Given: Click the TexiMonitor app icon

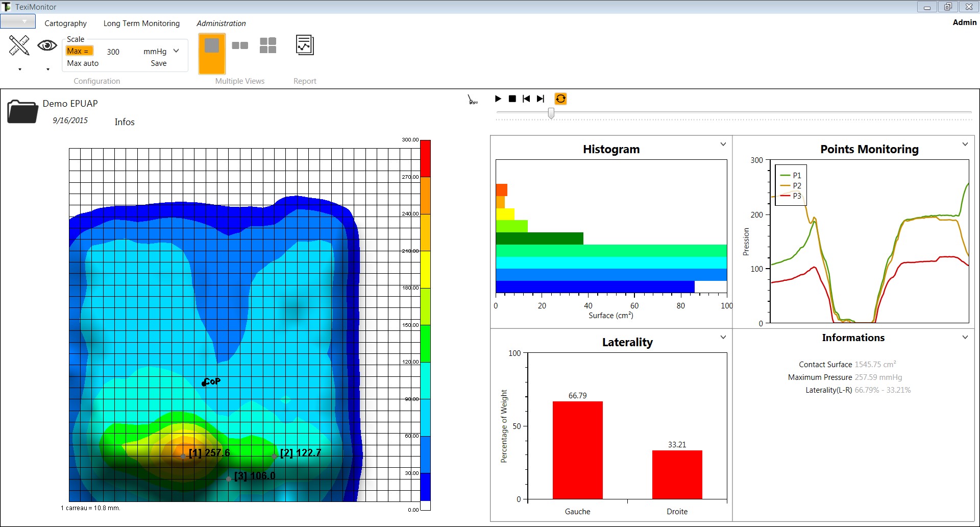Looking at the screenshot, I should pos(6,7).
